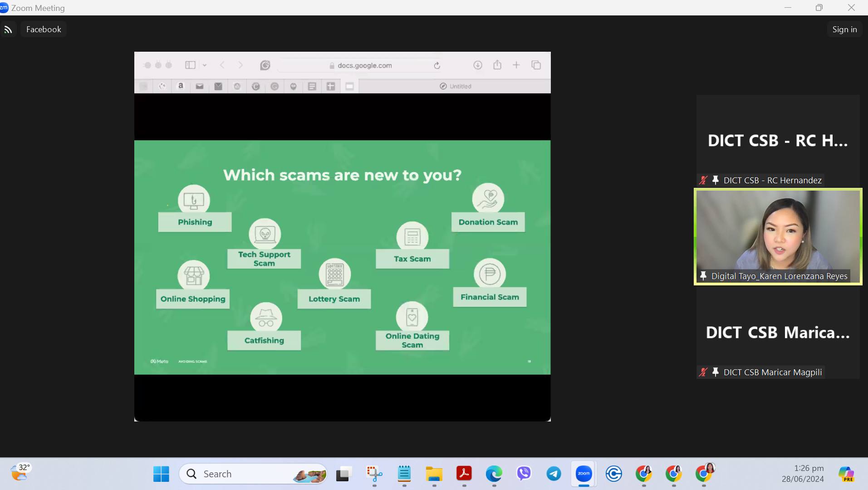Screen dimensions: 868x490
Task: Open Telegram from the taskbar
Action: tap(554, 474)
